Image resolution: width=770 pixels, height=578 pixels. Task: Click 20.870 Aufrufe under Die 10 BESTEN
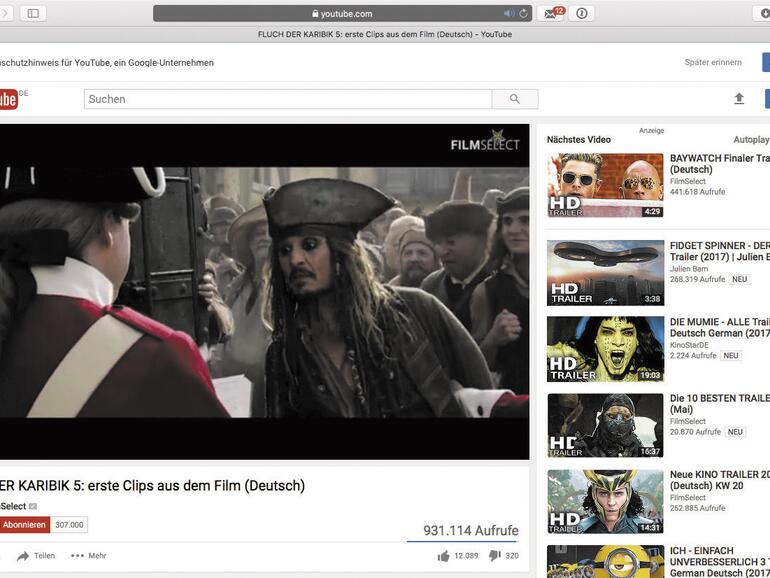[695, 432]
